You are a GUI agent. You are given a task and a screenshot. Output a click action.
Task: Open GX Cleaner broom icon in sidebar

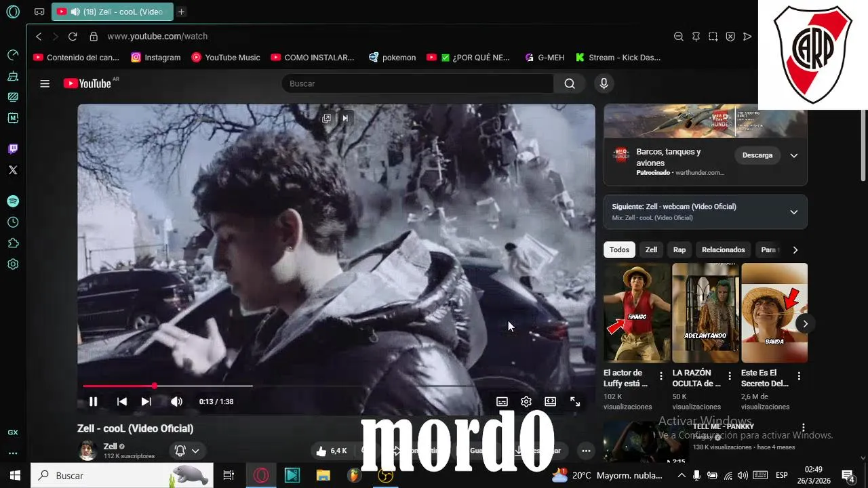pyautogui.click(x=13, y=76)
